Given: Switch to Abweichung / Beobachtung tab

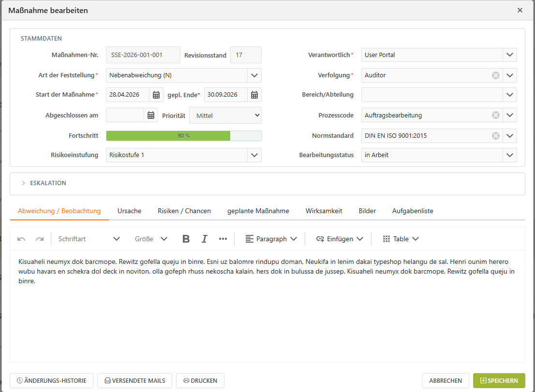Looking at the screenshot, I should (x=59, y=211).
